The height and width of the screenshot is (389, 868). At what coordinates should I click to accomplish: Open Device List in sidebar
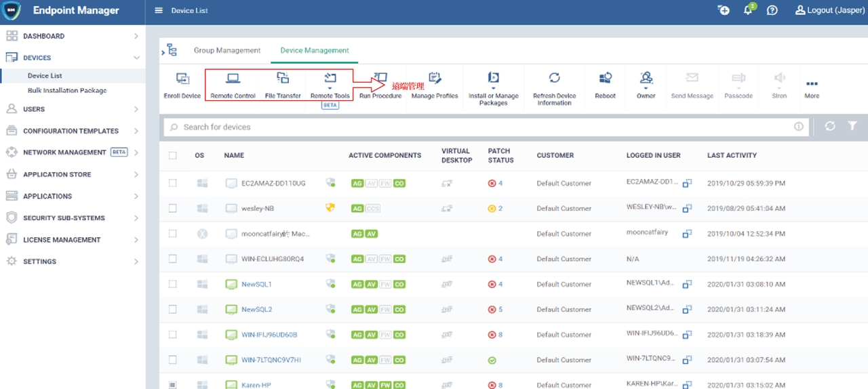tap(45, 76)
